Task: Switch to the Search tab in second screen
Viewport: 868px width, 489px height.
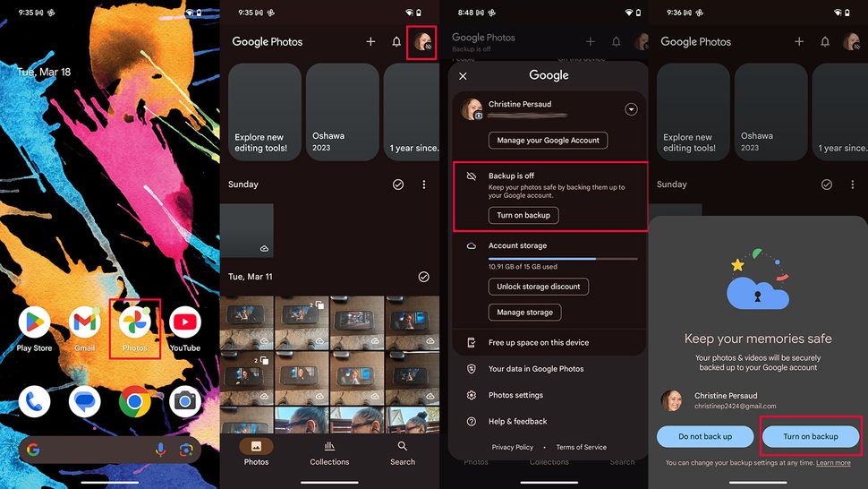Action: [x=403, y=452]
